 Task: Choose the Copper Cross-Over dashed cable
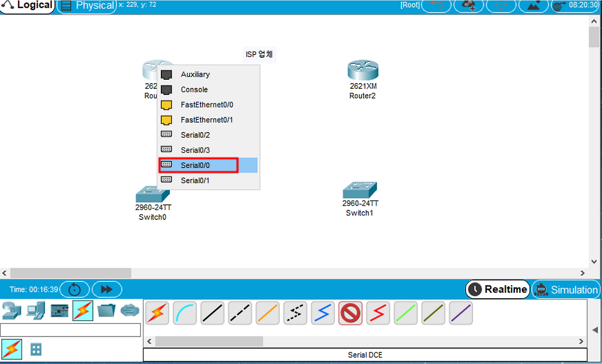(x=240, y=313)
